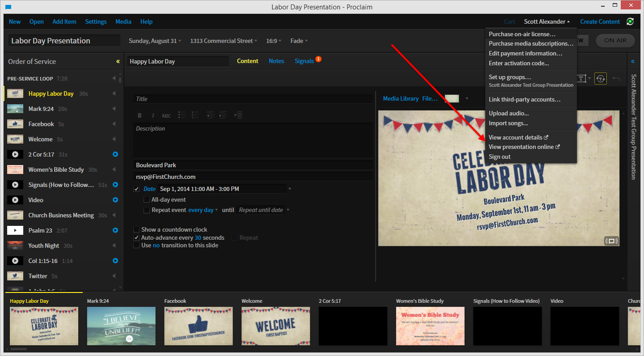Open the 1313 Commercial Street location dropdown
The height and width of the screenshot is (356, 644).
(x=224, y=41)
